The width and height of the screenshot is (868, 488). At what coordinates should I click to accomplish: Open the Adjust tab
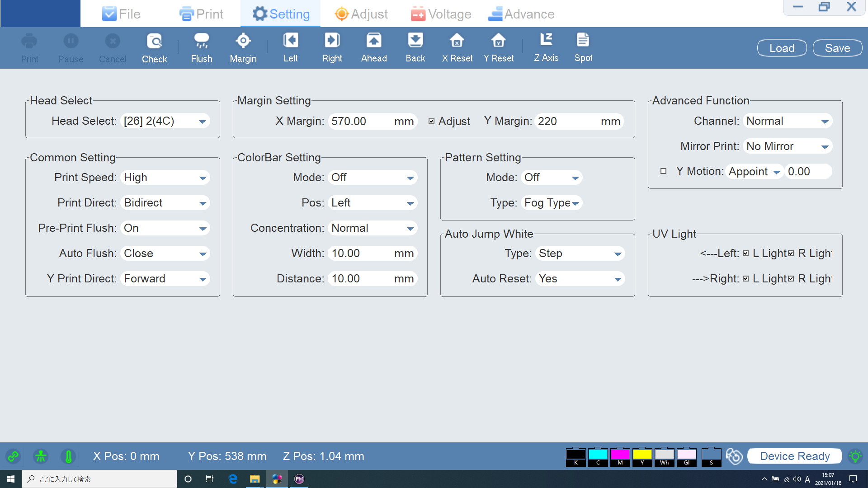(x=361, y=14)
